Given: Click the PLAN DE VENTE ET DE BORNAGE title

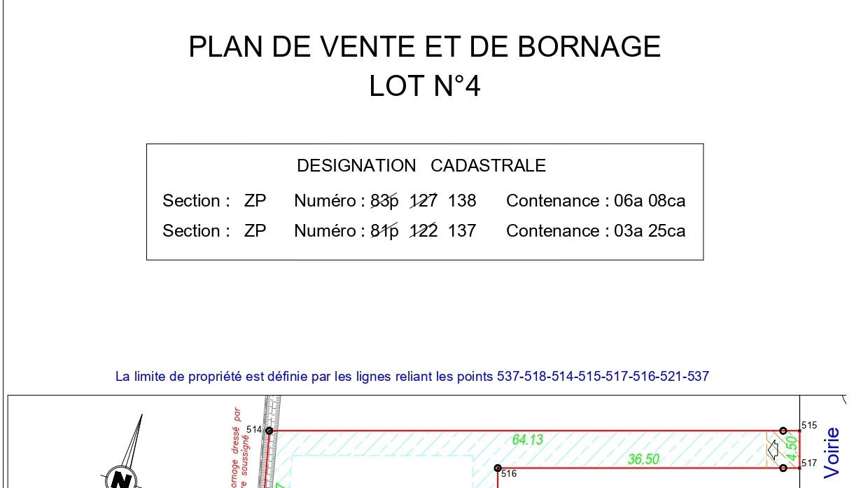Looking at the screenshot, I should pos(425,47).
